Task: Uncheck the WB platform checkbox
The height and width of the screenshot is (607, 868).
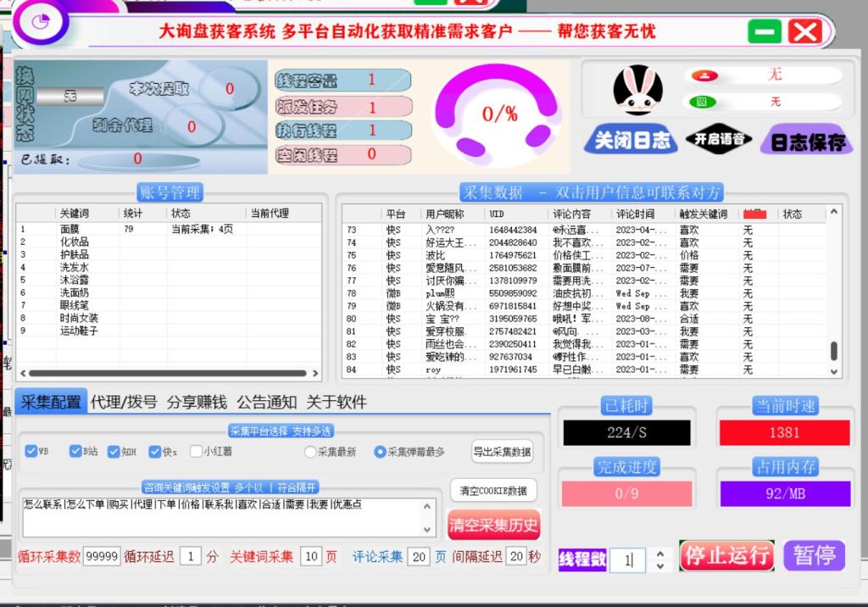Action: coord(32,452)
